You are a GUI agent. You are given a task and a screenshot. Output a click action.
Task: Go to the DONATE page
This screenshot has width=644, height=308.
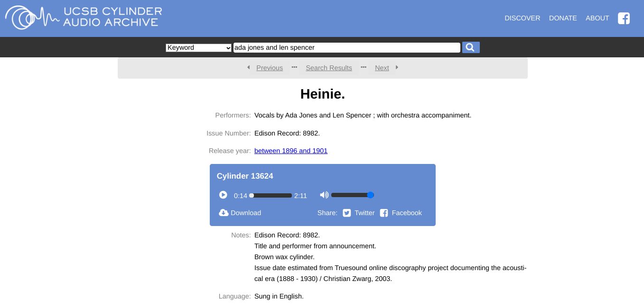tap(563, 18)
